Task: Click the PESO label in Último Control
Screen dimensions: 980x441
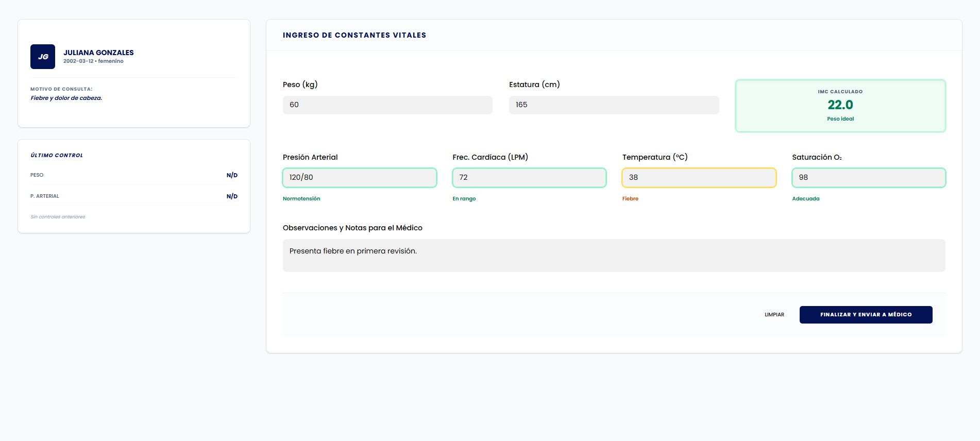Action: coord(37,175)
